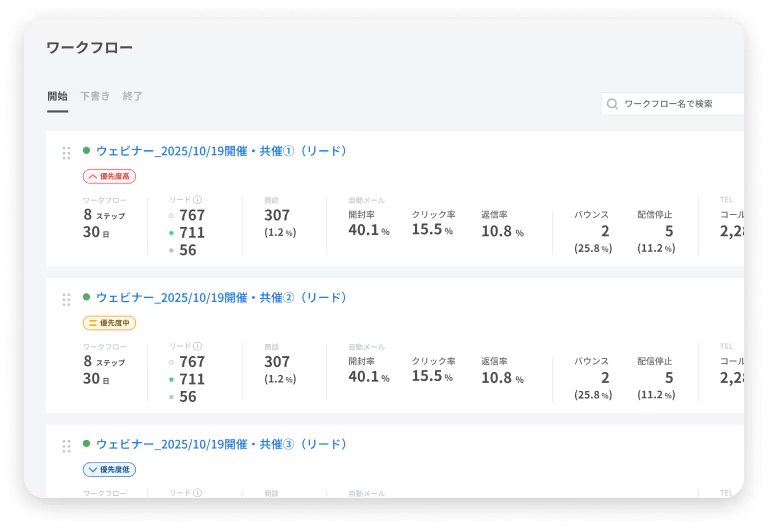
Task: Click drag handle of 共催③ workflow
Action: [x=66, y=446]
